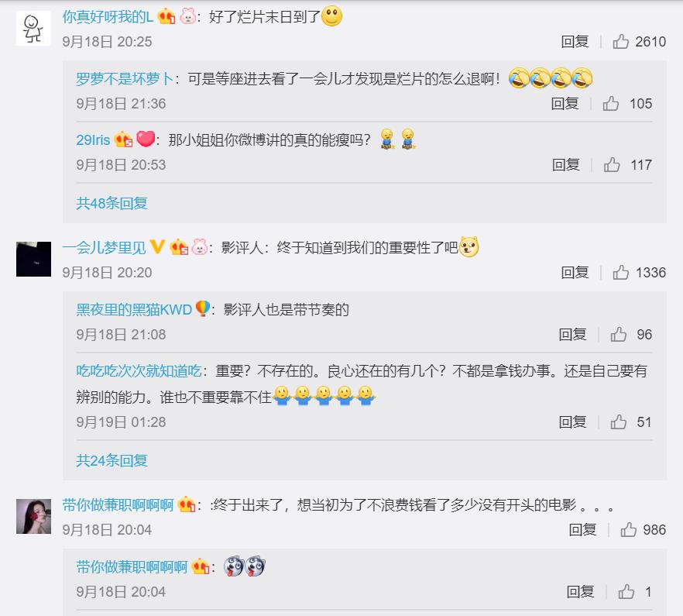This screenshot has width=683, height=616.
Task: Like the comment with 1336 likes
Action: (620, 273)
